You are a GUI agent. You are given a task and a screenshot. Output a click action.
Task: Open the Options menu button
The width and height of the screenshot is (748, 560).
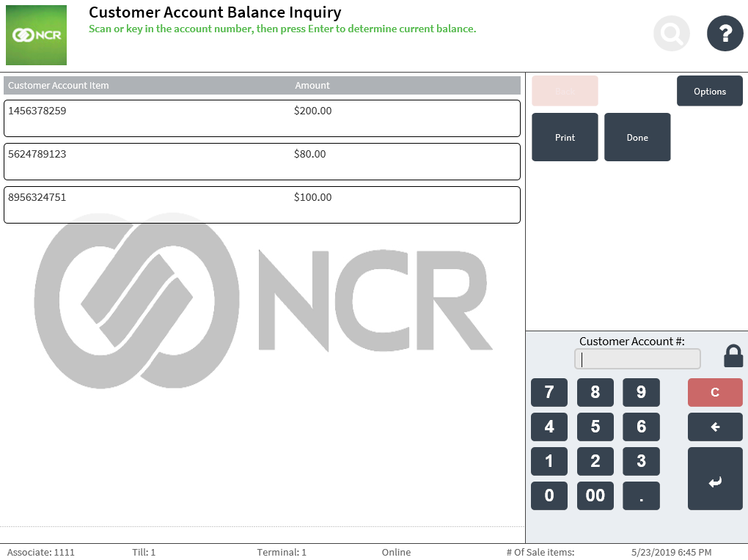tap(709, 92)
